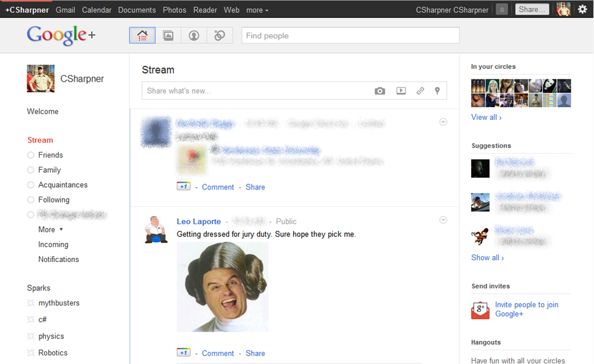Open Leo Laporte's profile name link

coord(198,221)
